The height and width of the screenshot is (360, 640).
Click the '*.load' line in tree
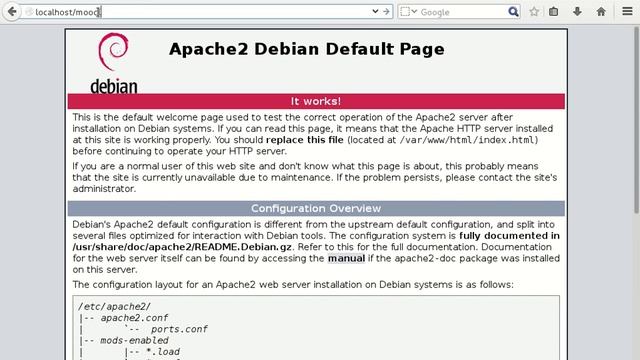click(163, 352)
